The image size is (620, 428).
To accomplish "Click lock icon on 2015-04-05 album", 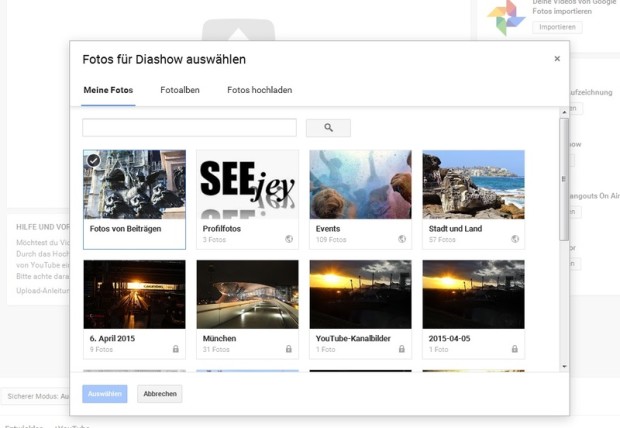I will [514, 349].
